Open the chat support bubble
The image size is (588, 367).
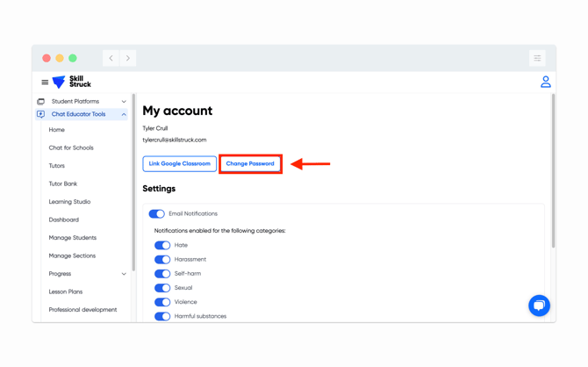point(539,305)
